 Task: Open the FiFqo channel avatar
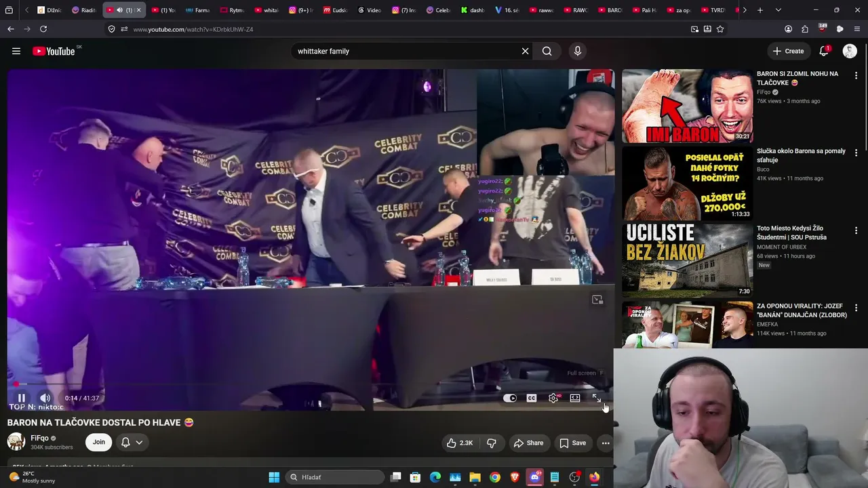click(16, 442)
